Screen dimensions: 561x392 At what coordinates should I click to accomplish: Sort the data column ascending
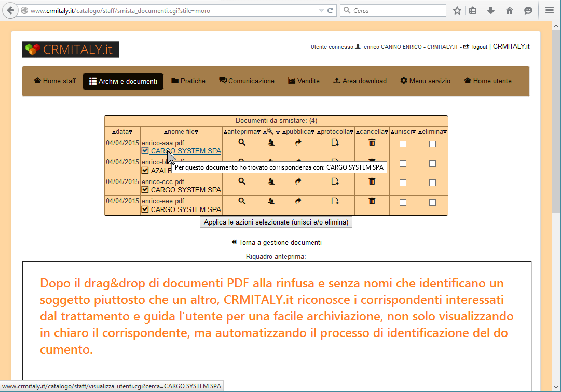point(114,132)
